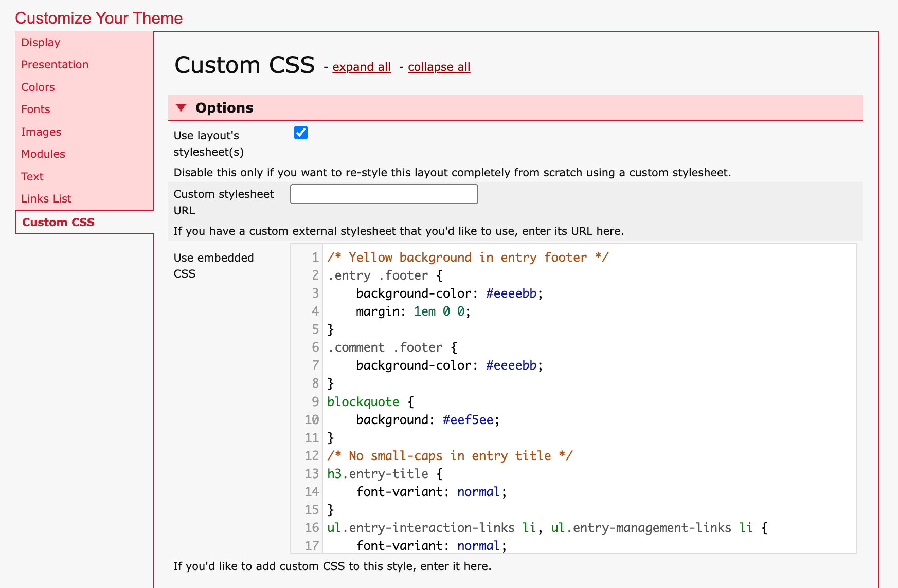Image resolution: width=898 pixels, height=588 pixels.
Task: Uncheck Use layout's stylesheet(s) checkbox
Action: coord(301,133)
